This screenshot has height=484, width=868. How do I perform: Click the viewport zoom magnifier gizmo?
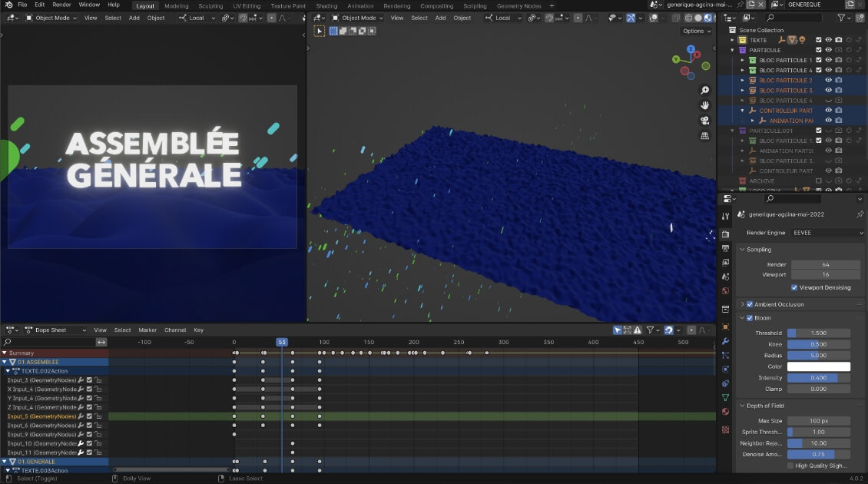(x=704, y=90)
